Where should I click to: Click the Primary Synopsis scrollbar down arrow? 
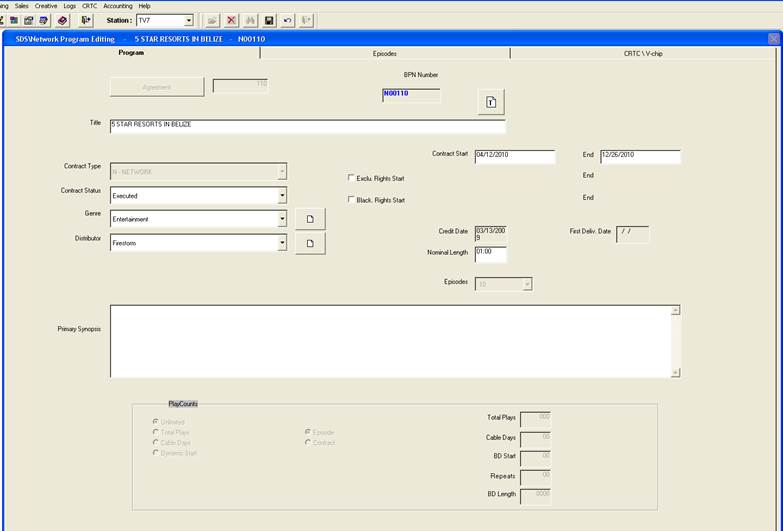[x=676, y=372]
